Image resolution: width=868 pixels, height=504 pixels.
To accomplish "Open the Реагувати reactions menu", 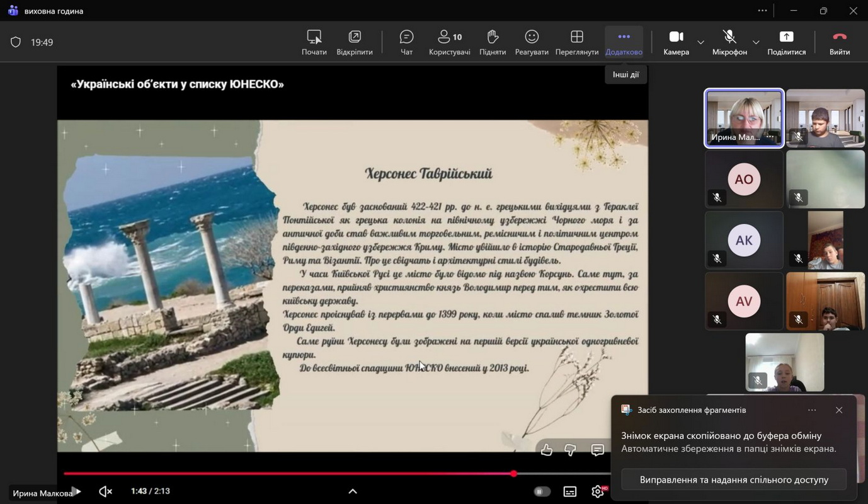I will click(x=532, y=42).
